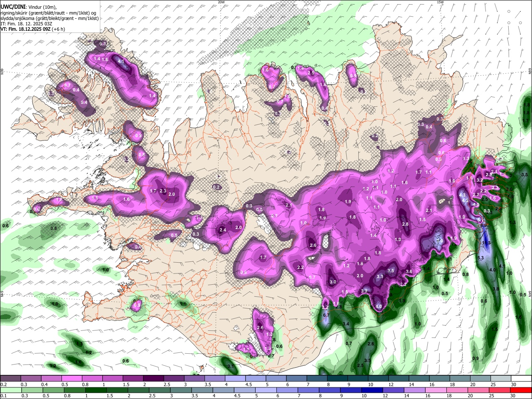Click the '0.2' label under upper legend row

pos(4,384)
